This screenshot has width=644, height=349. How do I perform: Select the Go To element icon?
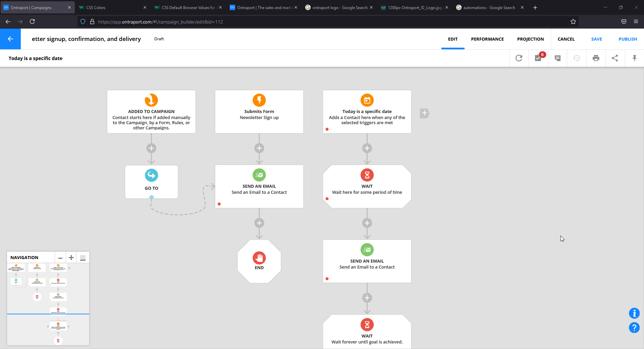[x=151, y=175]
